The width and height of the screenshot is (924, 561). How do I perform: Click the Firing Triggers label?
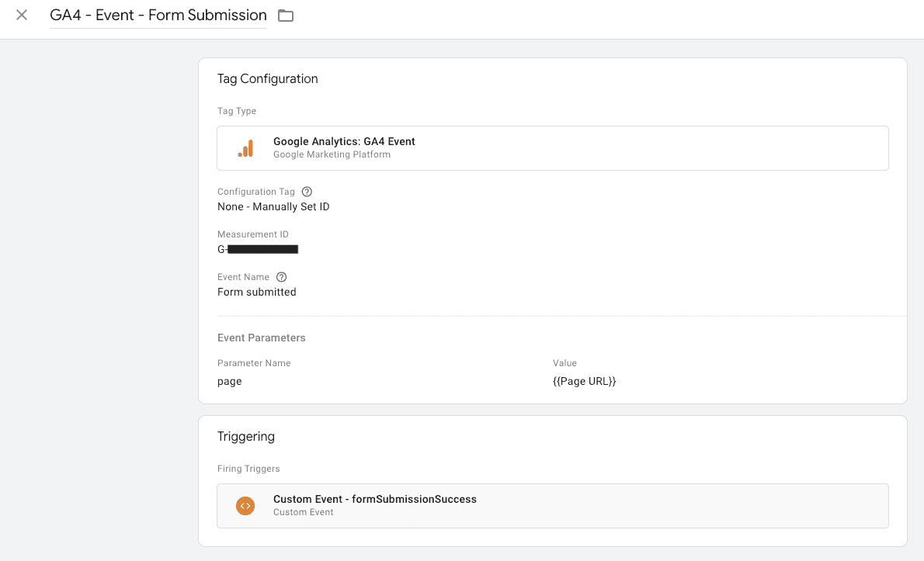pyautogui.click(x=248, y=469)
